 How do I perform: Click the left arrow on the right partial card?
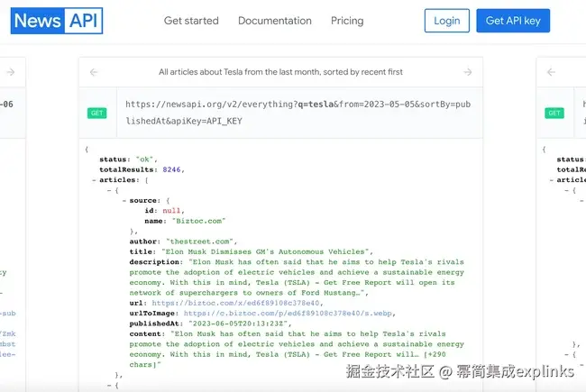[551, 72]
